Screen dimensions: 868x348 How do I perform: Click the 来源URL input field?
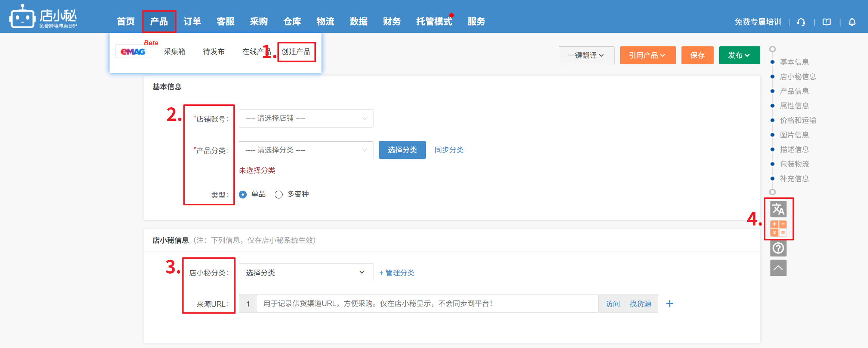tap(427, 304)
